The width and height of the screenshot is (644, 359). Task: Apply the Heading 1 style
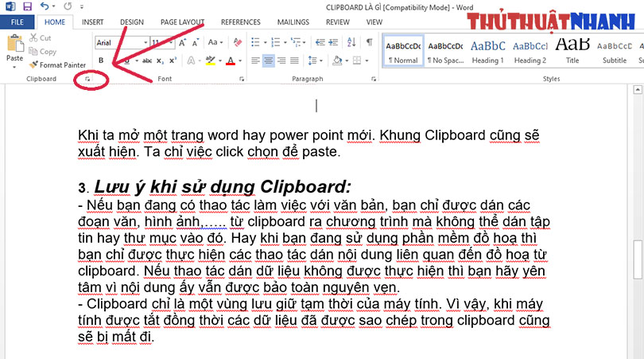point(487,51)
